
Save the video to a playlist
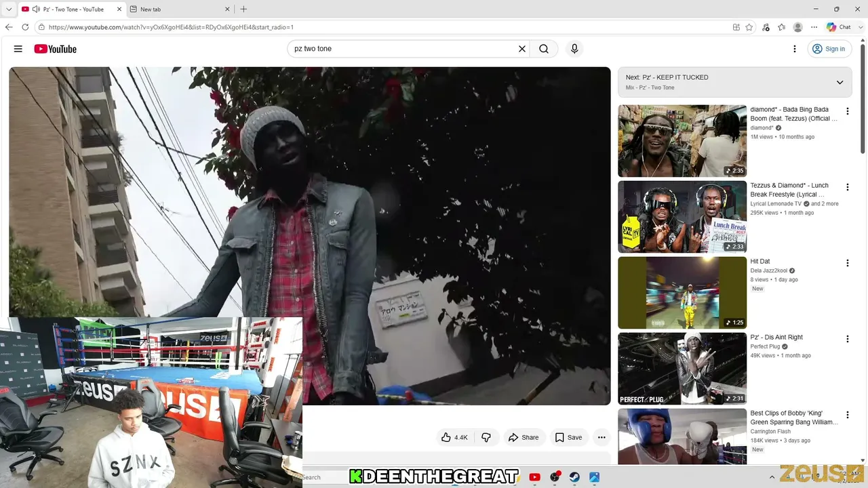tap(568, 437)
